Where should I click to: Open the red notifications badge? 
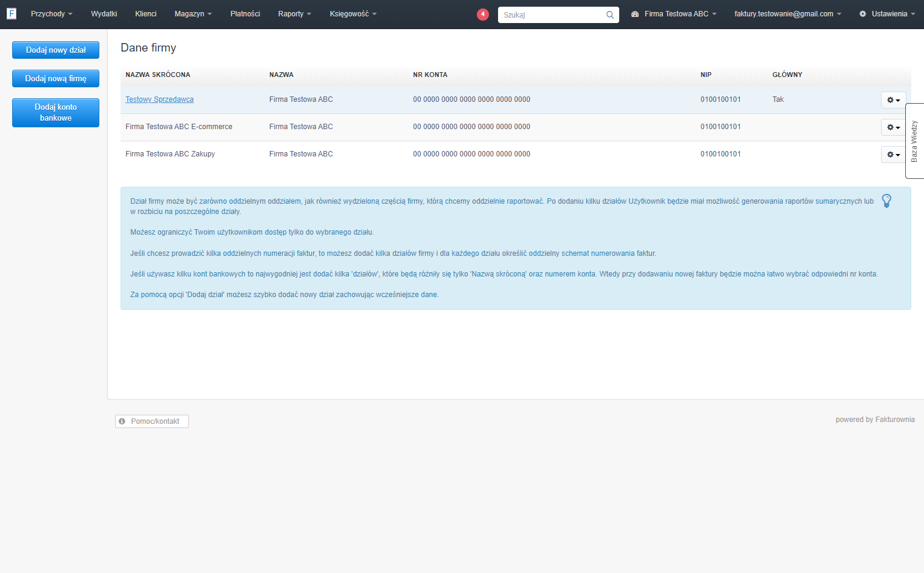coord(483,14)
